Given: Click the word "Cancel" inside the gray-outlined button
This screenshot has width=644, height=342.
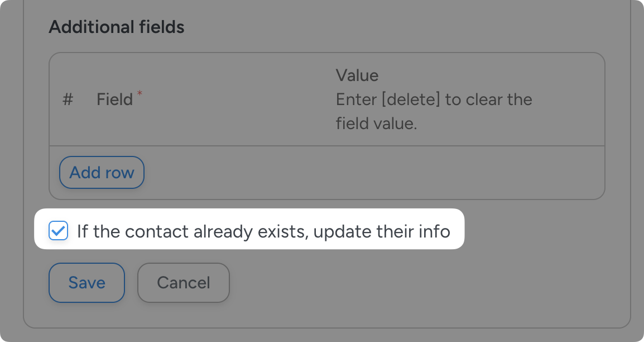Looking at the screenshot, I should [183, 283].
